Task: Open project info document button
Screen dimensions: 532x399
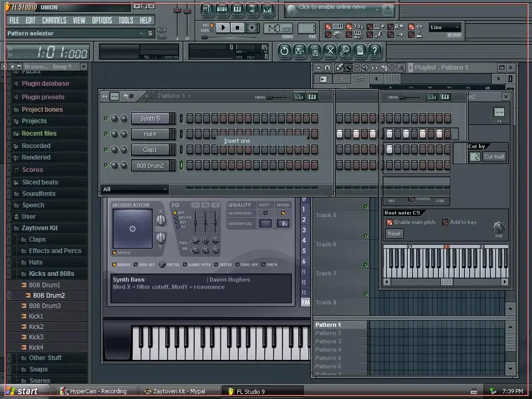Action: 360,51
